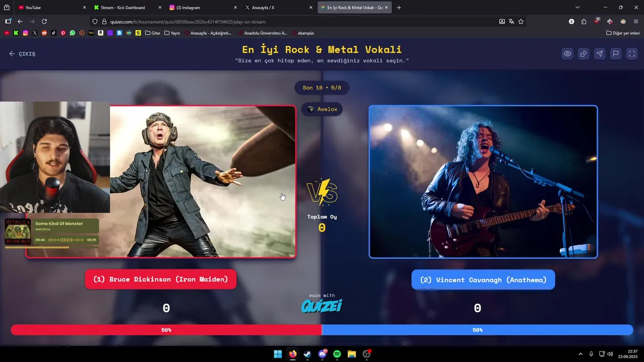Open the Pinterest bookmark icon
The height and width of the screenshot is (362, 644).
pos(63,33)
